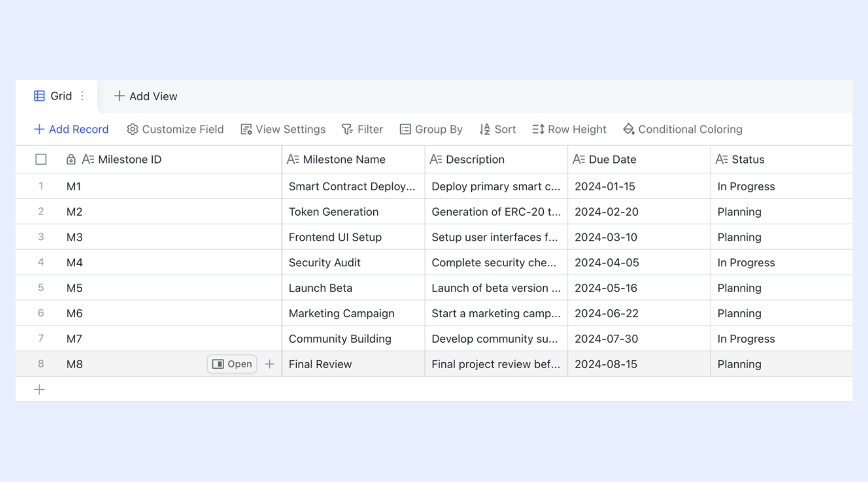
Task: Select the Planning status for M8
Action: tap(782, 364)
